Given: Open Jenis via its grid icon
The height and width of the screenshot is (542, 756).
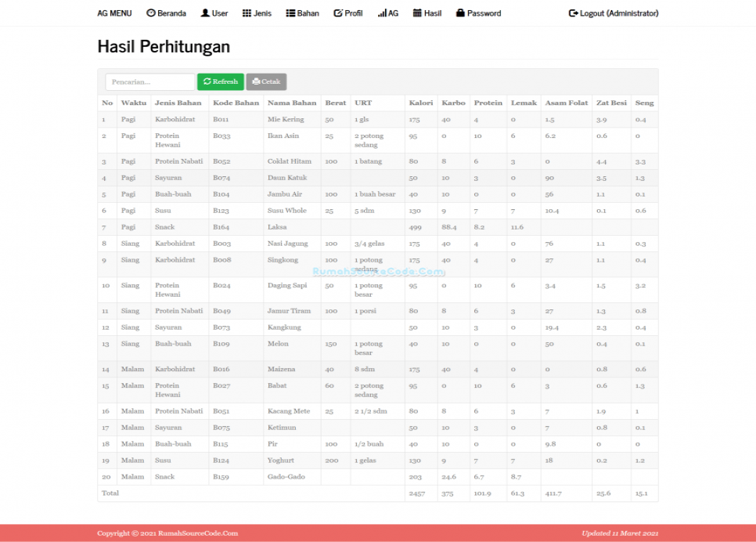Looking at the screenshot, I should tap(246, 13).
